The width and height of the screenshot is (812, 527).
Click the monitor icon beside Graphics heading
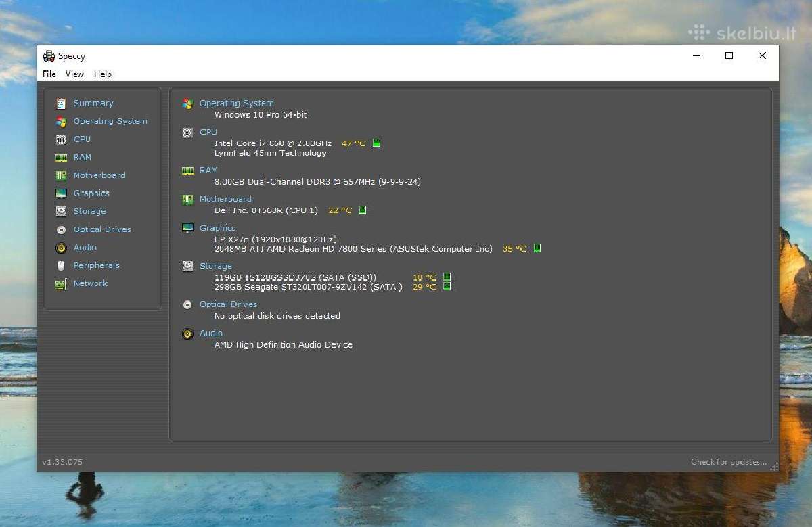click(187, 228)
